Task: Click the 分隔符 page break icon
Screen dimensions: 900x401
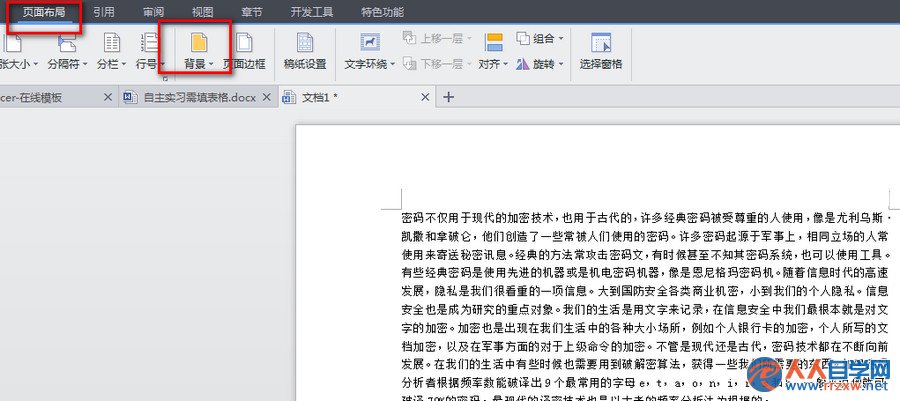Action: click(x=67, y=42)
